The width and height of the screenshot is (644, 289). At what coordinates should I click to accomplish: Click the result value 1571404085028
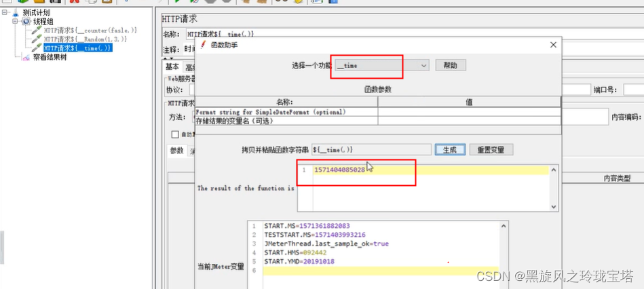pyautogui.click(x=340, y=170)
